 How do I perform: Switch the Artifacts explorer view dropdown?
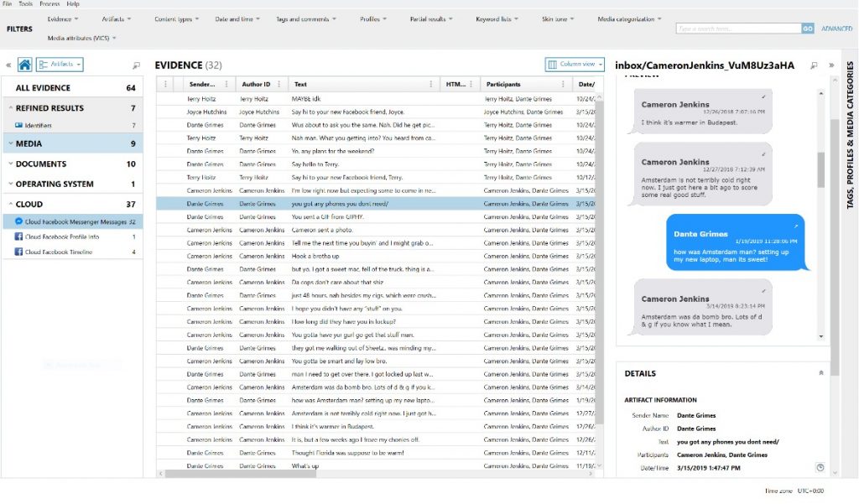pos(60,65)
